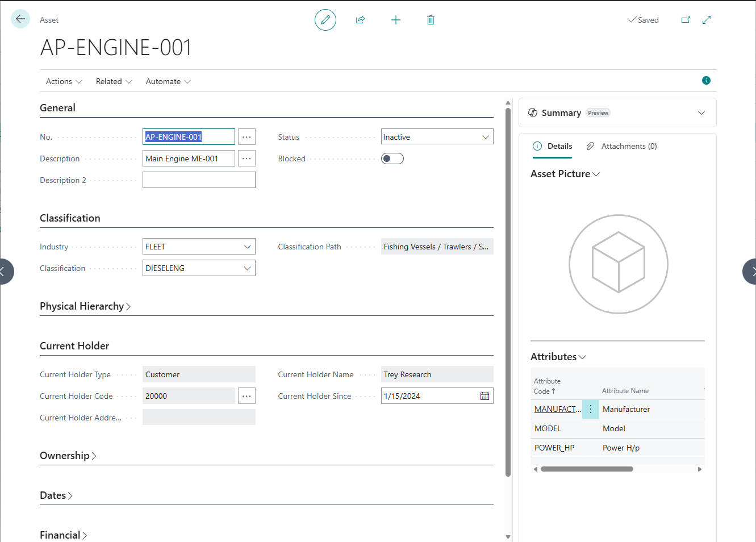Open the Actions menu
This screenshot has width=756, height=542.
64,81
